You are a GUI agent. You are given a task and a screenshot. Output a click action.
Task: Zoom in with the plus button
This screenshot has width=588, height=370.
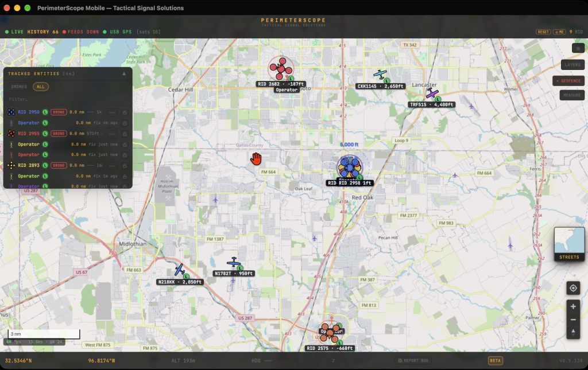[573, 306]
